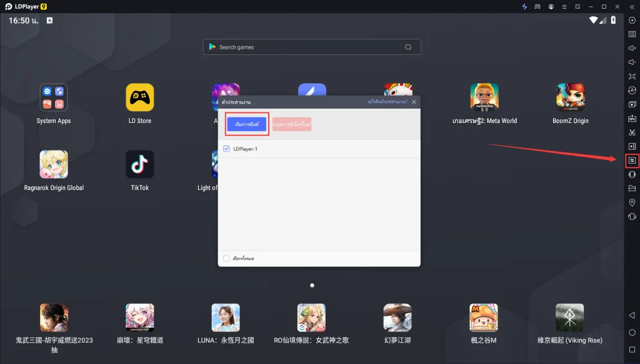Open the Viking Rise game icon

click(x=570, y=318)
